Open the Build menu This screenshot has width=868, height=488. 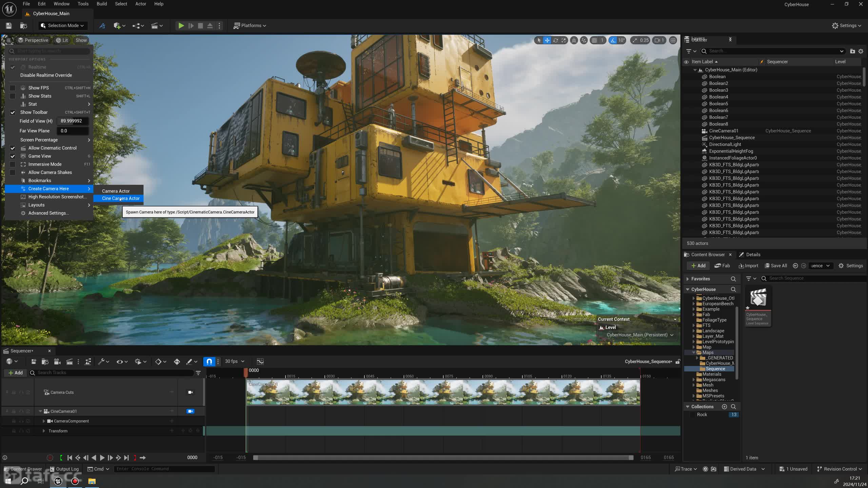click(x=102, y=4)
